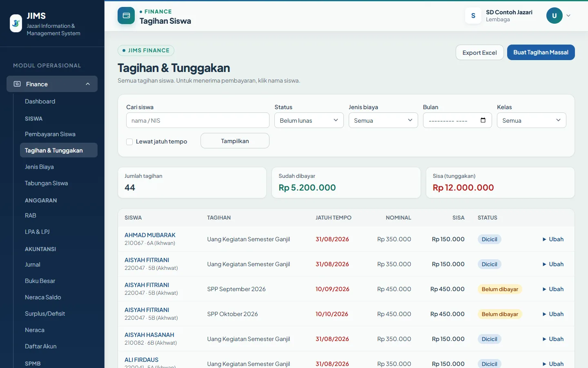
Task: Expand Ubah for Aisyah Fitriani Uang Kegiatan row
Action: 553,264
